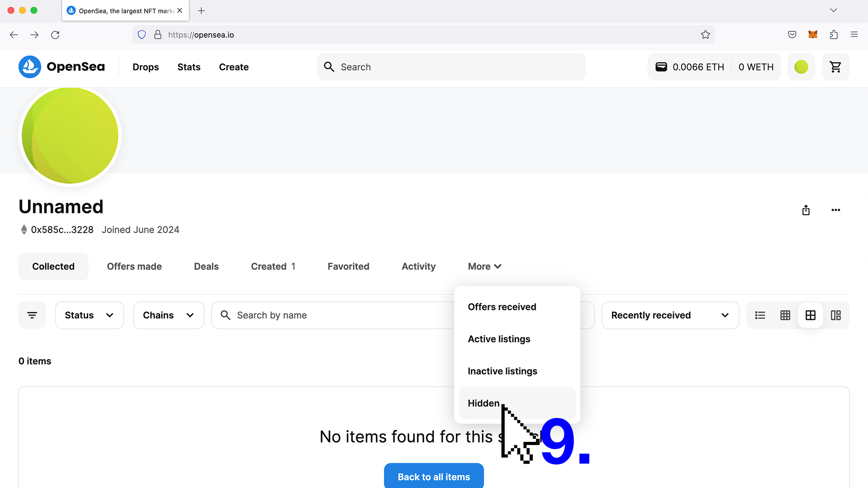Click the share profile icon
Screen dimensions: 868x488
coord(806,210)
